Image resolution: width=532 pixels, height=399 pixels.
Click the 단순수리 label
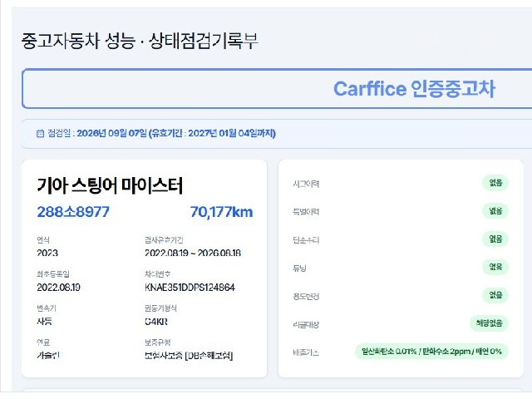tap(306, 240)
